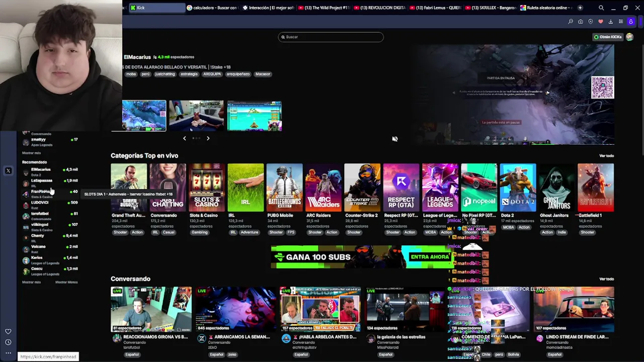Viewport: 644px width, 362px height.
Task: Switch to the SKRILLEX Bangarang tab
Action: tap(490, 8)
